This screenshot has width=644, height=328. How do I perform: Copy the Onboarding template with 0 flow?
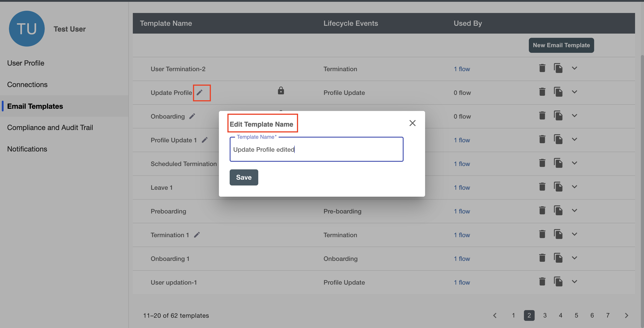(558, 116)
